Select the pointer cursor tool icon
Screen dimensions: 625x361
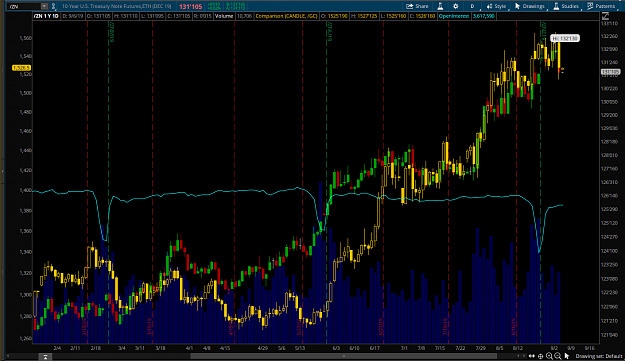click(x=567, y=356)
